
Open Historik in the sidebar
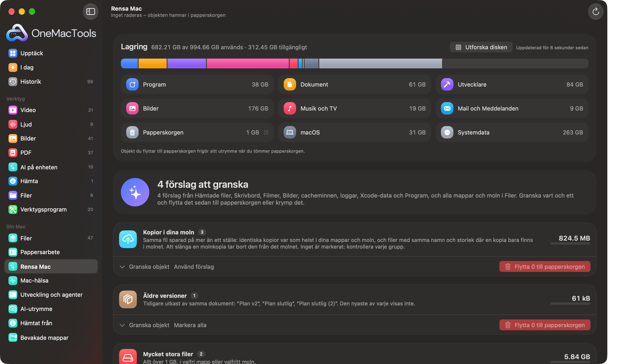pos(51,81)
